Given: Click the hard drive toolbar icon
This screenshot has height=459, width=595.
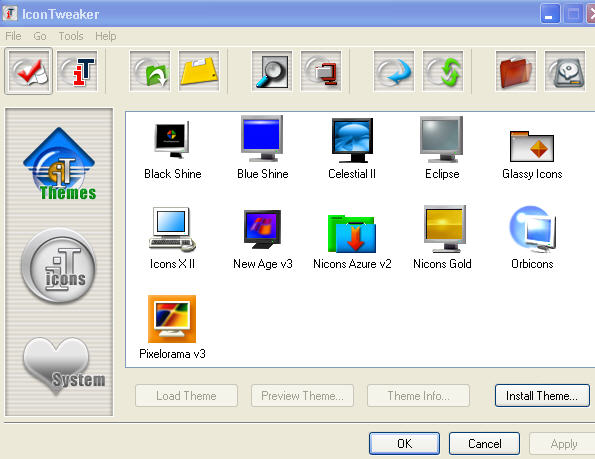Looking at the screenshot, I should point(565,71).
